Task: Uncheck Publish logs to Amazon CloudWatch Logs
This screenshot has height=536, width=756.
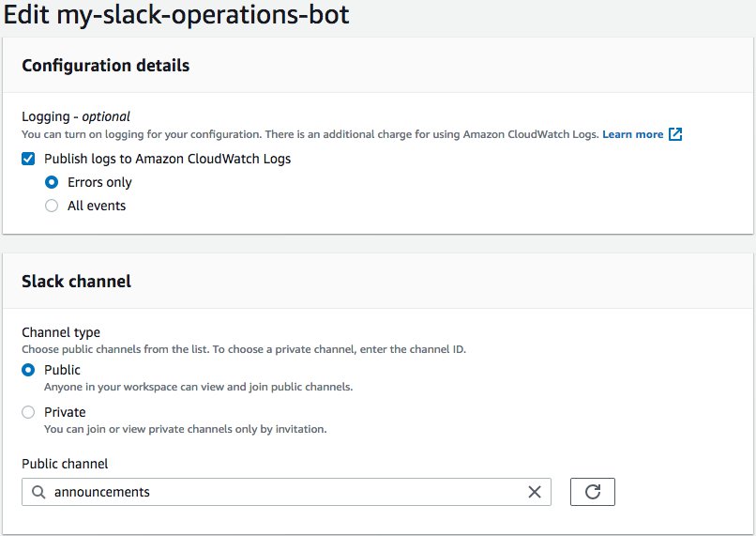Action: (x=28, y=159)
